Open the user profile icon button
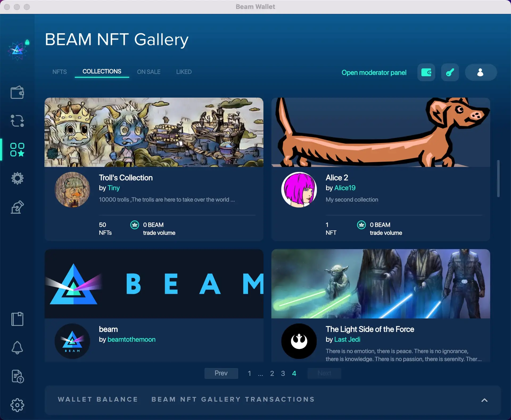511x420 pixels. pos(480,72)
